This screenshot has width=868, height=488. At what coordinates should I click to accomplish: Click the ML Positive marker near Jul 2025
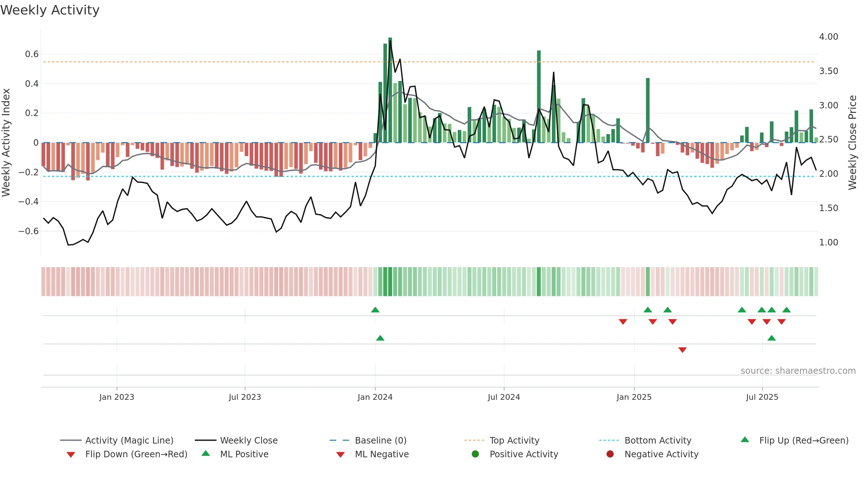pyautogui.click(x=771, y=338)
